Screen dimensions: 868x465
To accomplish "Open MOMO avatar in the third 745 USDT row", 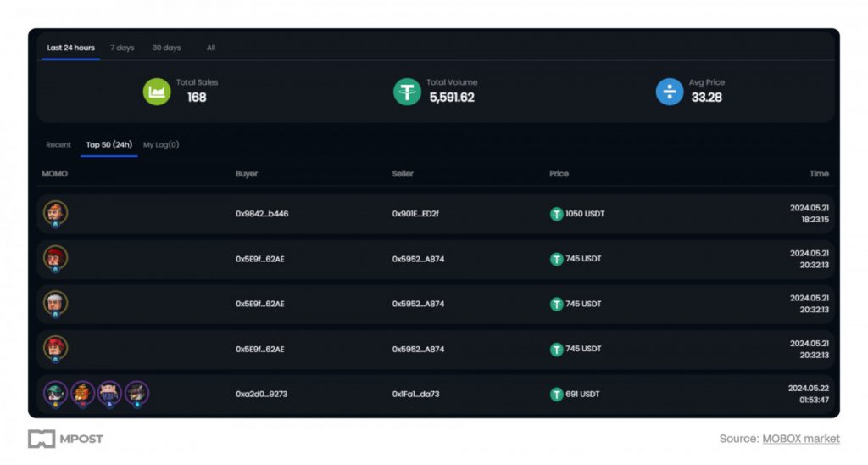I will tap(55, 349).
